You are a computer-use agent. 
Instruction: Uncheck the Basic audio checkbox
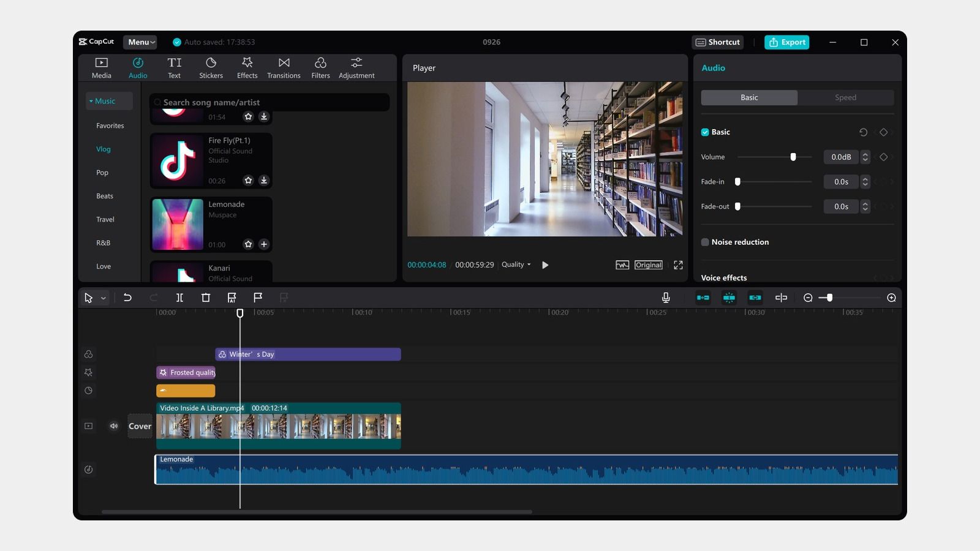coord(705,132)
